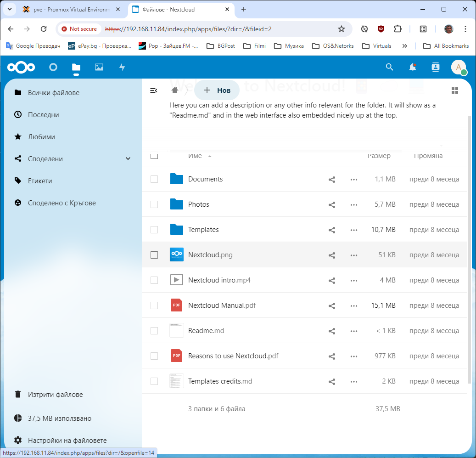The height and width of the screenshot is (458, 476).
Task: Share Readme.md file
Action: (332, 331)
